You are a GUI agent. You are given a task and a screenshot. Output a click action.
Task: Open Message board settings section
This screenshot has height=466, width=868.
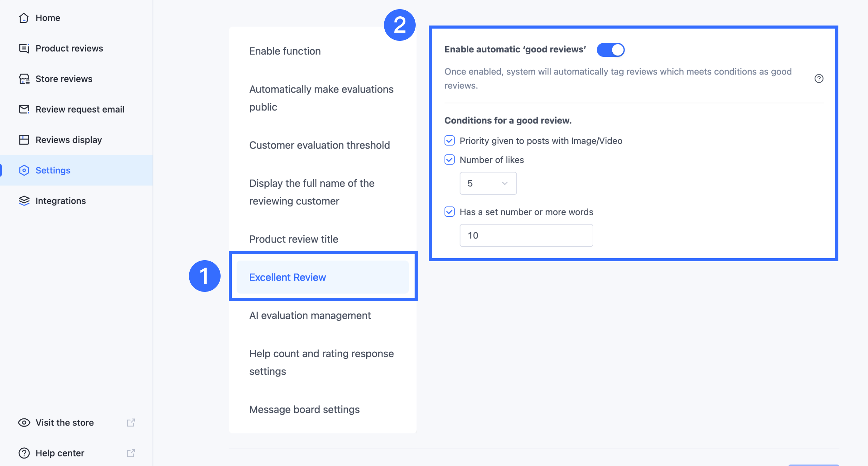pos(304,409)
